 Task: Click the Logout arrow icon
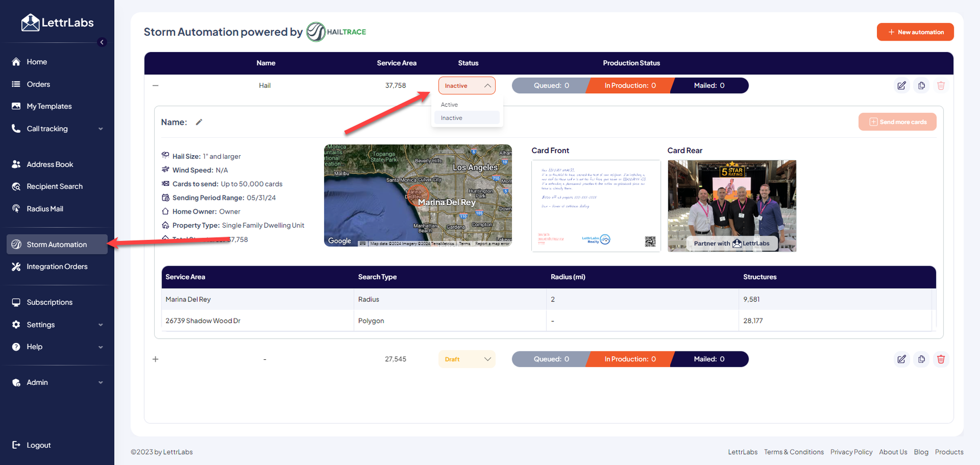click(x=16, y=445)
